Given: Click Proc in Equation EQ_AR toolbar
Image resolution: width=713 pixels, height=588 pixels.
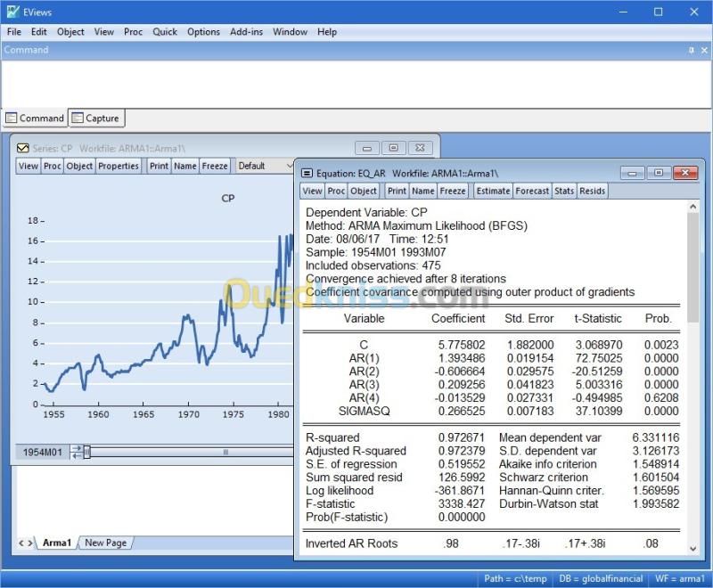Looking at the screenshot, I should pyautogui.click(x=336, y=191).
